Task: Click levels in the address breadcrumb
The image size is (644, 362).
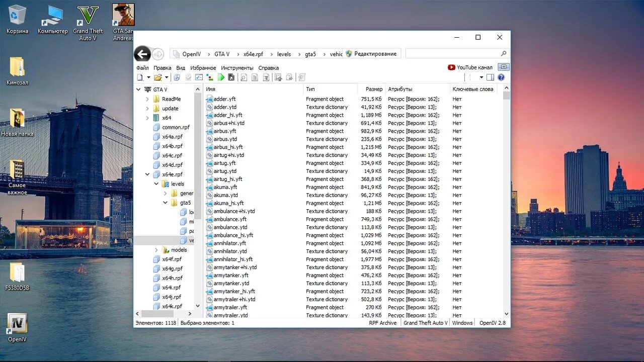Action: click(284, 54)
